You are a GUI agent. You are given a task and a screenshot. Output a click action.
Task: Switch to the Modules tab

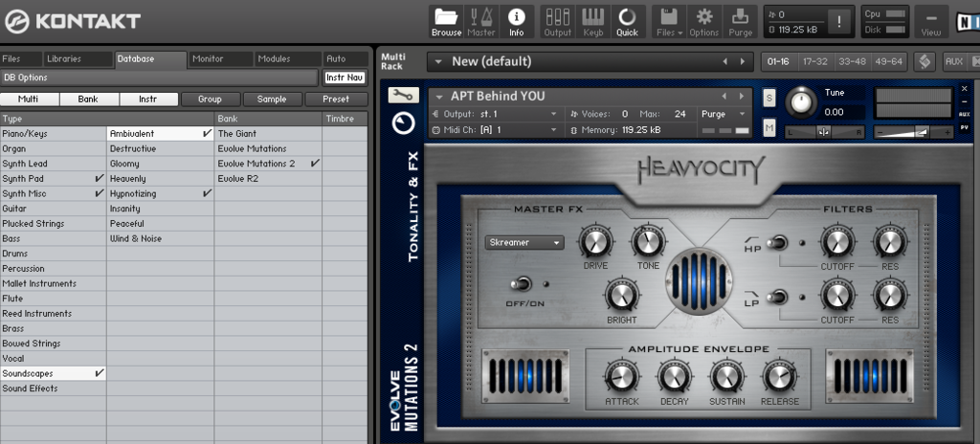click(x=289, y=58)
